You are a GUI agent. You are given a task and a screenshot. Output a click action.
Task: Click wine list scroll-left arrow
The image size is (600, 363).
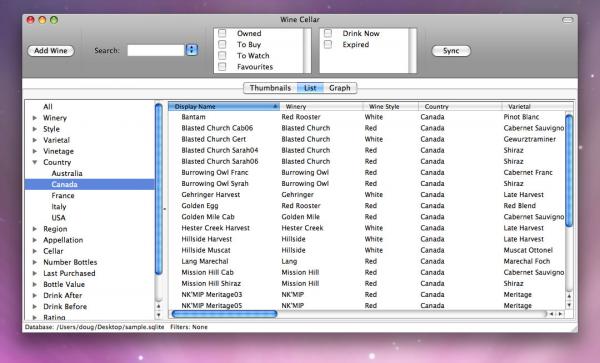(x=551, y=314)
